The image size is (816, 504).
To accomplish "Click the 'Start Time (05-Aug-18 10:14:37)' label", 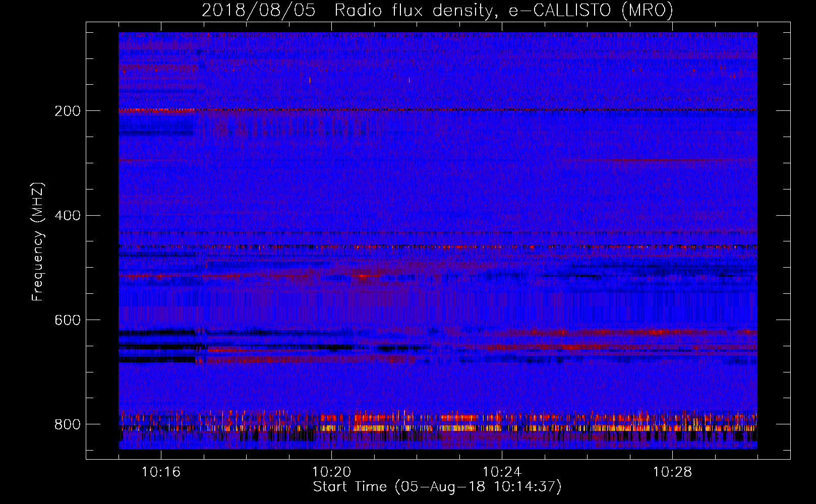I will [437, 487].
